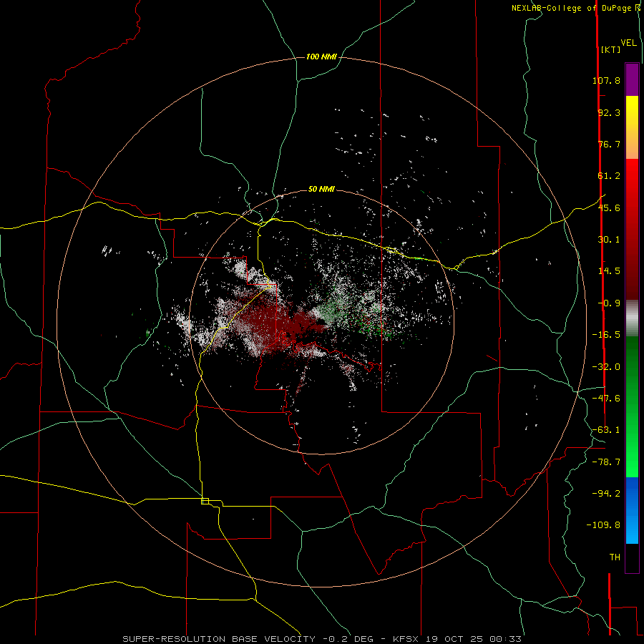Select the 45.6 legend value
The image size is (644, 644).
pyautogui.click(x=609, y=208)
